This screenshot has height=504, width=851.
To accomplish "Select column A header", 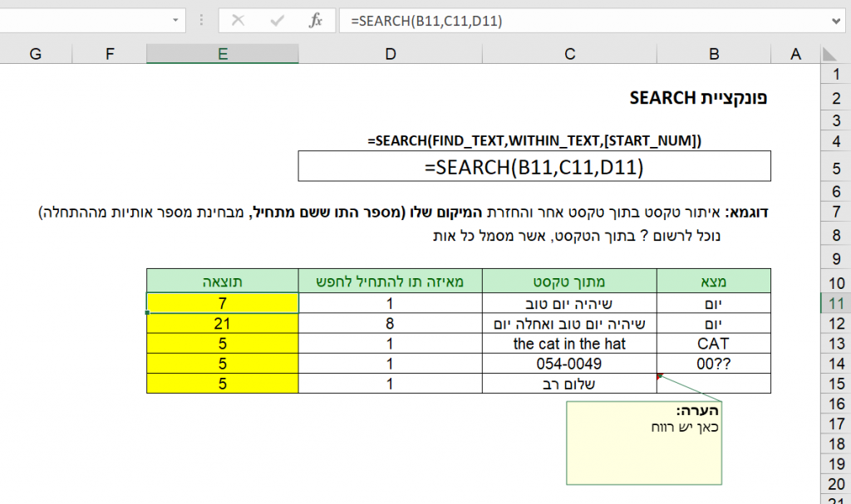I will coord(795,54).
